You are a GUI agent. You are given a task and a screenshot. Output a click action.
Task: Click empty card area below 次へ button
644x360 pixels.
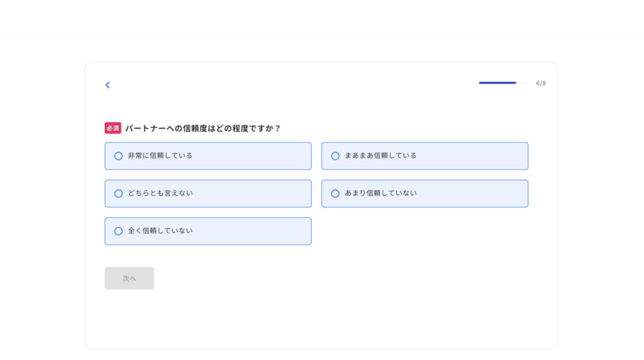(x=321, y=319)
